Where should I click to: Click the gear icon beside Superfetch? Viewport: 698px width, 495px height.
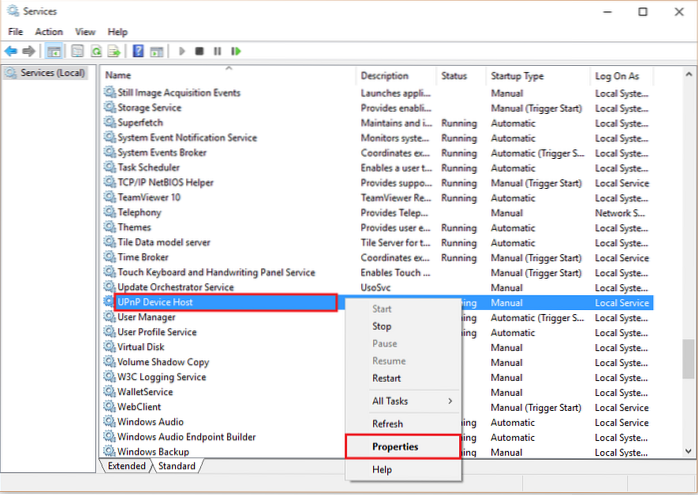pyautogui.click(x=109, y=122)
